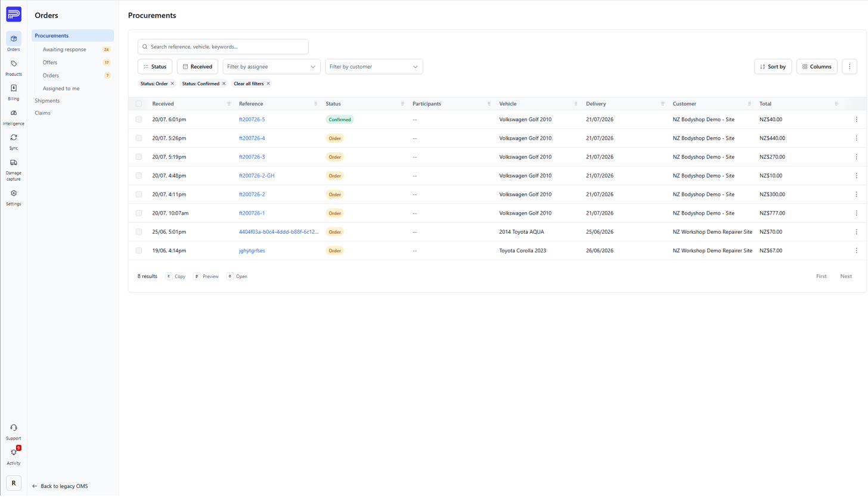Open the Support headset icon
Image resolution: width=868 pixels, height=501 pixels.
[x=14, y=428]
